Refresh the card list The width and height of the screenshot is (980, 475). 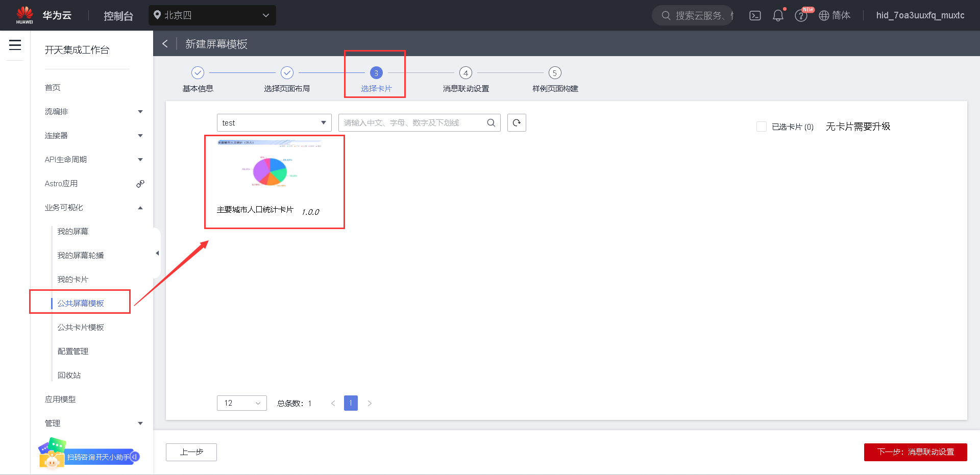click(517, 122)
